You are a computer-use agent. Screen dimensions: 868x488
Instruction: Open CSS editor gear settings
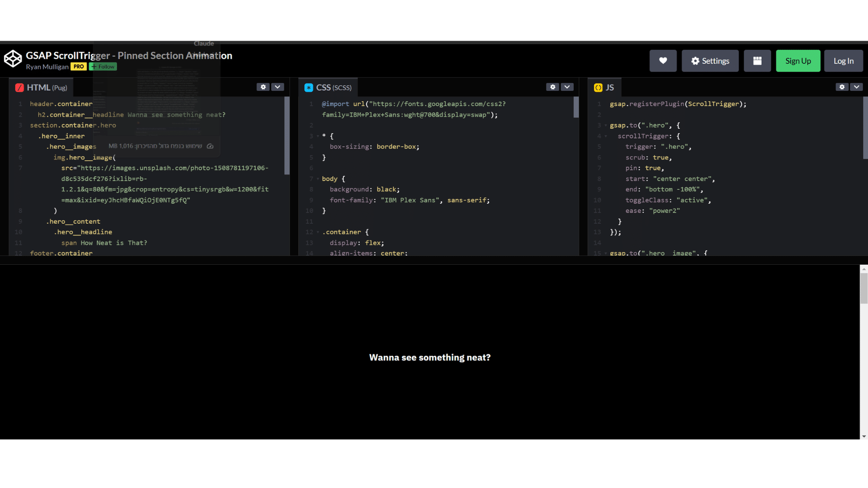tap(552, 87)
